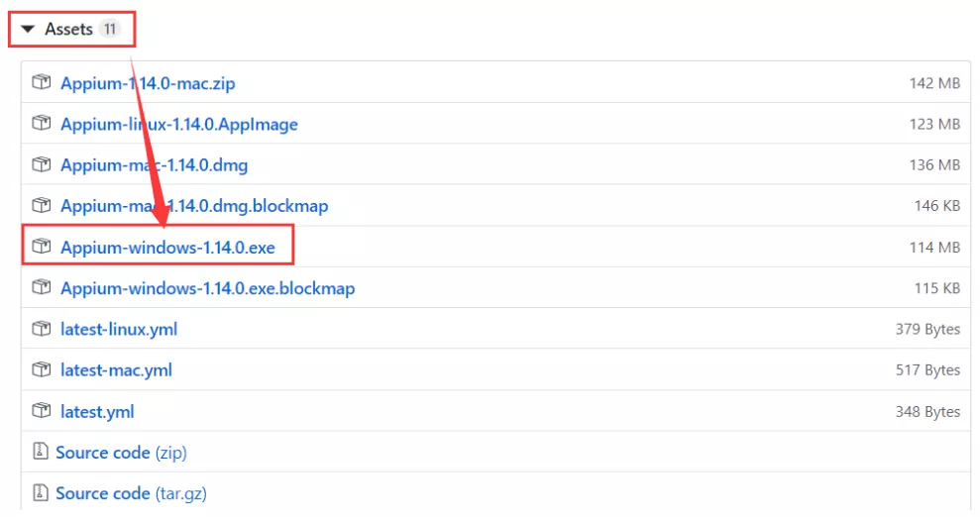Download Source code (zip)

[x=121, y=452]
